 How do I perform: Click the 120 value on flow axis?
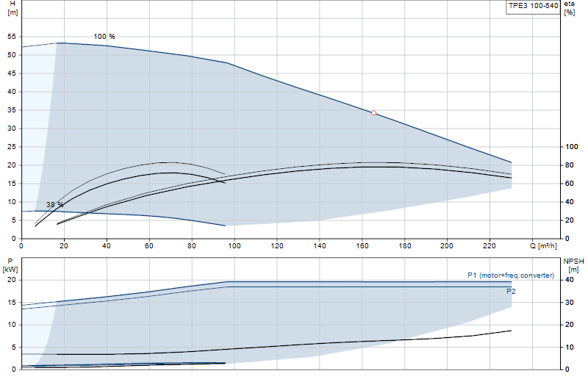coord(277,246)
